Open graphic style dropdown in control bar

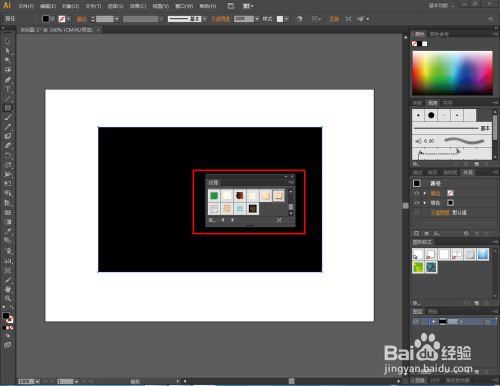pos(286,19)
